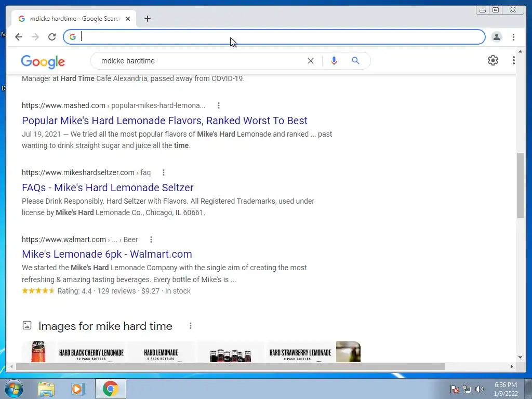The height and width of the screenshot is (399, 532).
Task: Open the Chrome three-dot menu
Action: (x=513, y=37)
